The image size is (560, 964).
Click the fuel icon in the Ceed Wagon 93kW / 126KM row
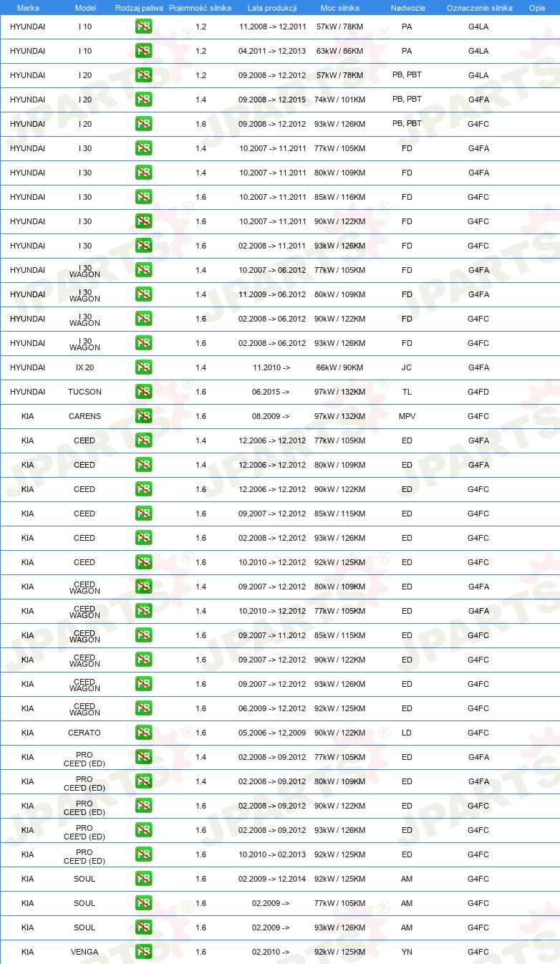(x=143, y=684)
